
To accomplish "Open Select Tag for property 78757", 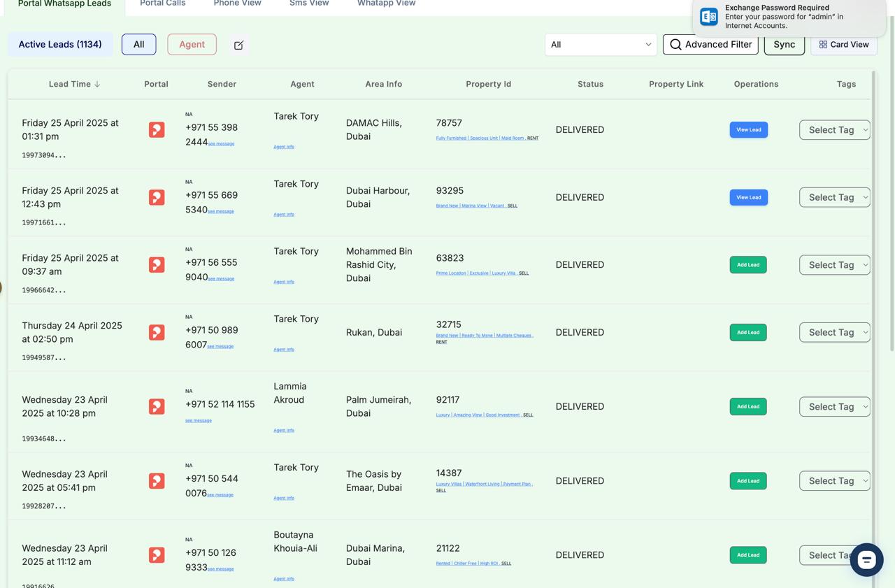I will pyautogui.click(x=835, y=130).
